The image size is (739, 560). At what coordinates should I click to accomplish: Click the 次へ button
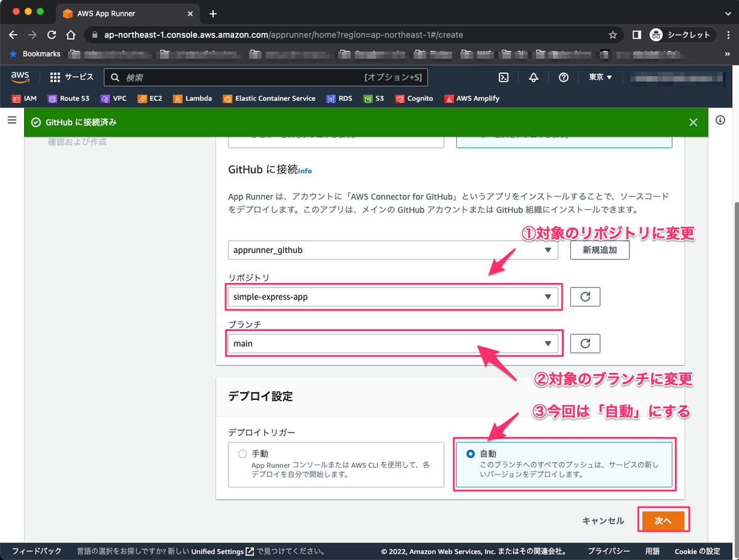[663, 521]
